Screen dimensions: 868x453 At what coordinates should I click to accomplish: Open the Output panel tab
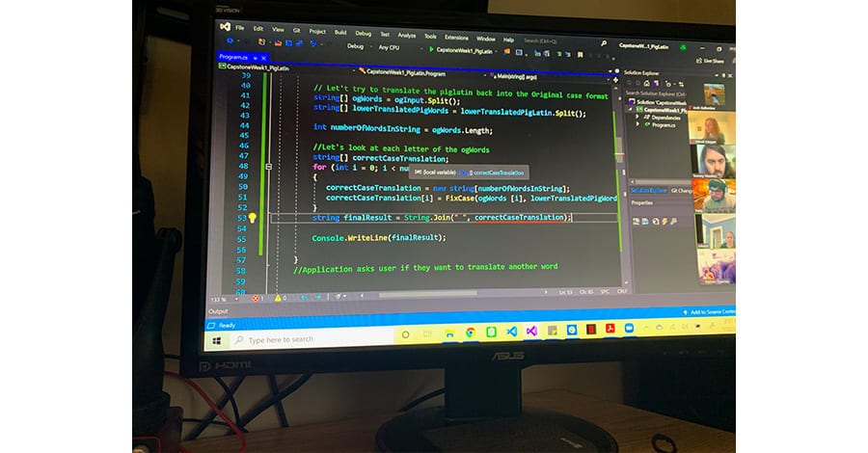[x=218, y=312]
